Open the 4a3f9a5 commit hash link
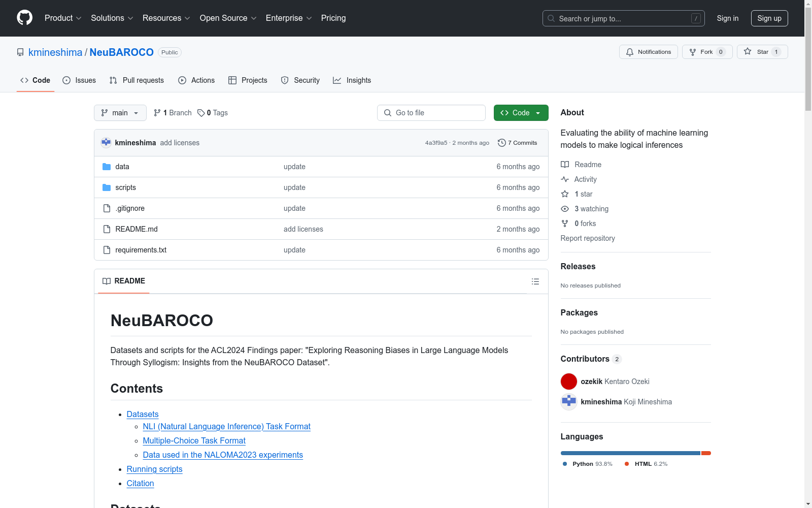The image size is (812, 508). click(436, 143)
